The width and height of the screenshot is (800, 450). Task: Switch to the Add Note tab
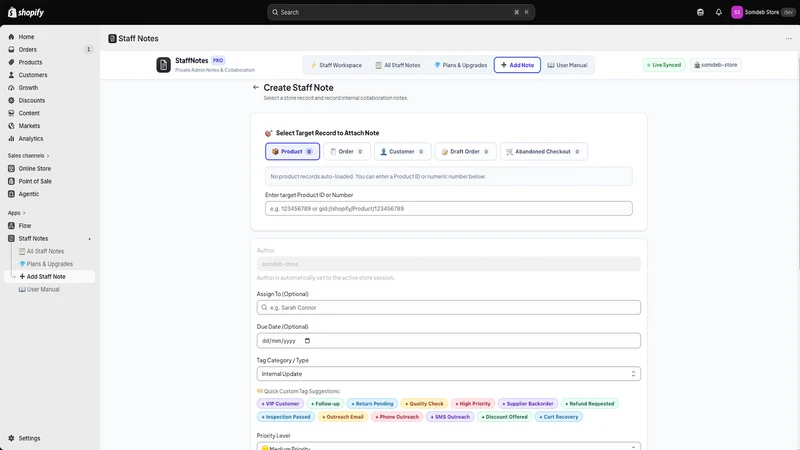[517, 65]
